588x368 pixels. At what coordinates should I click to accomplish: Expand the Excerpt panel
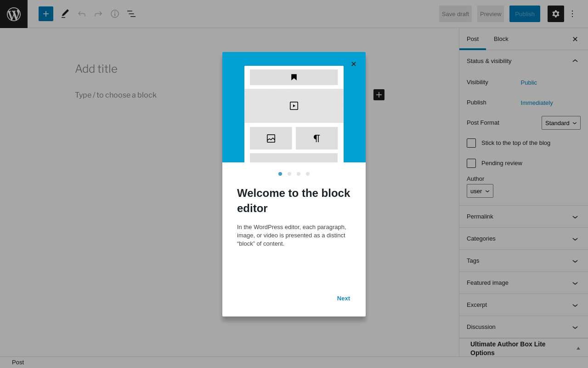point(524,305)
